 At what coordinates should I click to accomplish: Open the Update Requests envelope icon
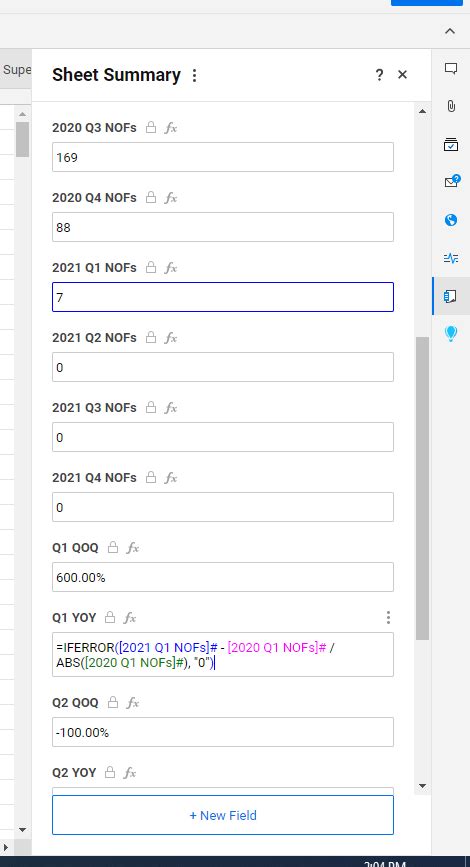click(452, 181)
